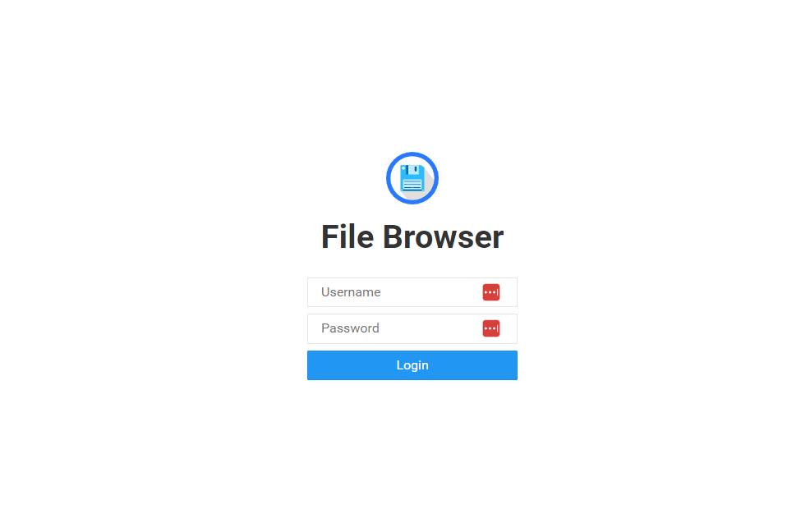The height and width of the screenshot is (532, 787).
Task: Activate the red credentials icon in Password box
Action: point(491,328)
